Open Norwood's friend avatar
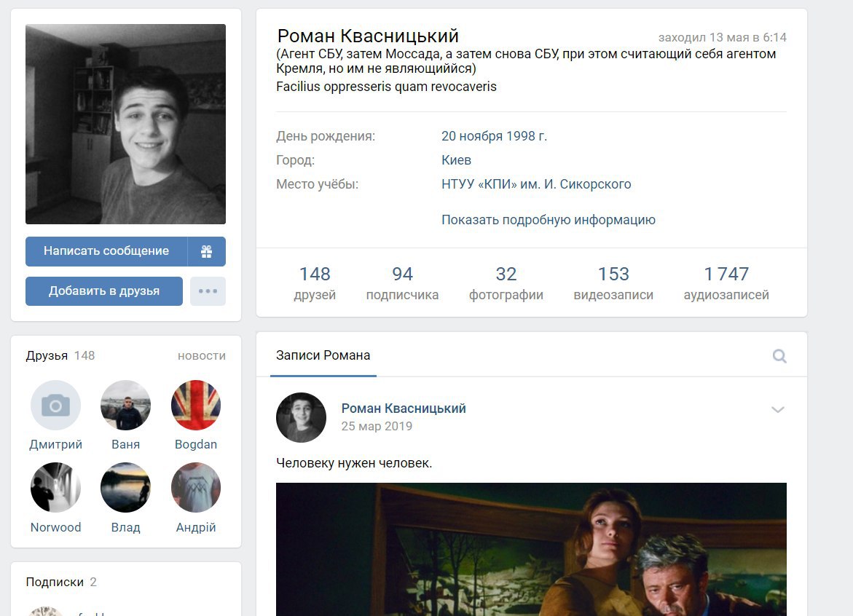Screen dimensions: 853x616 tap(55, 487)
